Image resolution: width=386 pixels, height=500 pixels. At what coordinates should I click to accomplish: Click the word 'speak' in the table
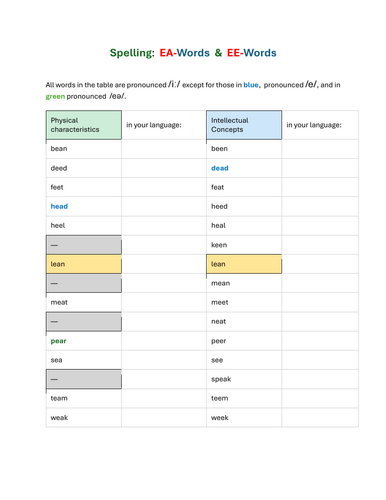[x=221, y=379]
